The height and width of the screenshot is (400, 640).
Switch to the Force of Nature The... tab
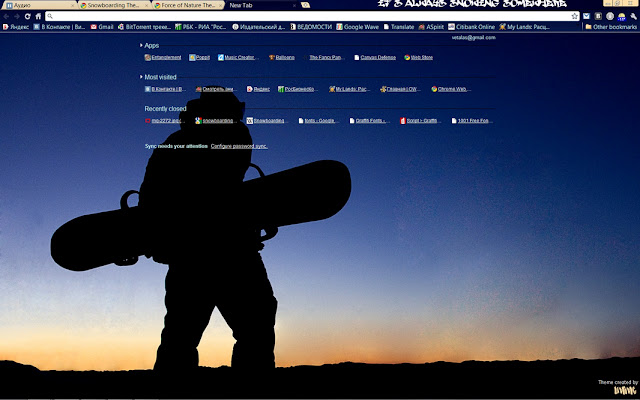pyautogui.click(x=187, y=6)
